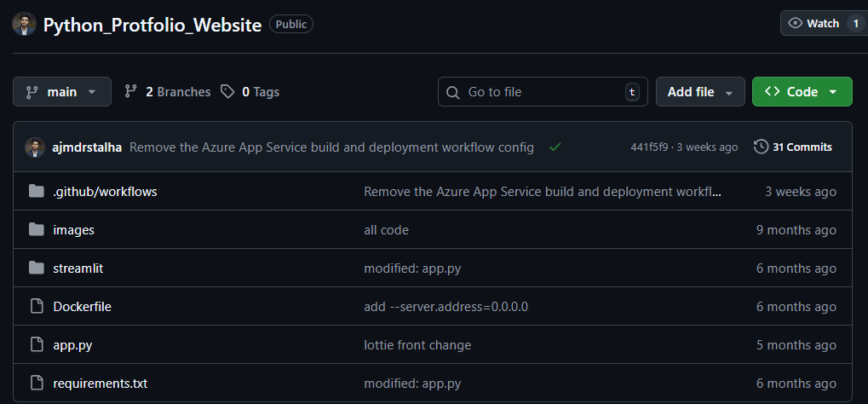
Task: Click latest commit message about Azure App Service
Action: click(x=331, y=147)
